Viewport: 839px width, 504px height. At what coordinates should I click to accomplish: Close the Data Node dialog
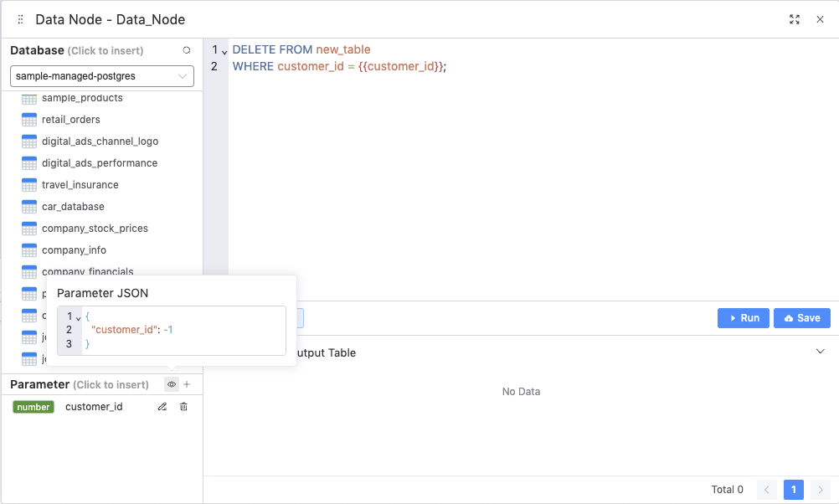click(x=820, y=19)
